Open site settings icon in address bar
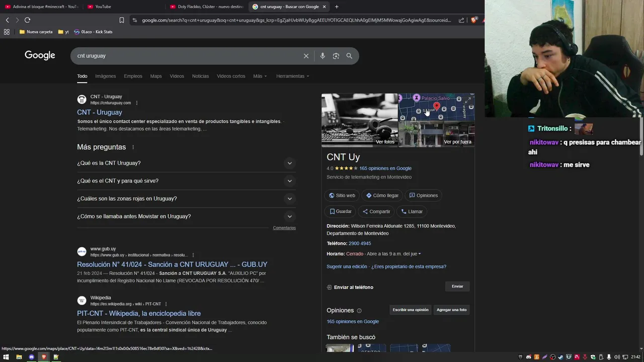Image resolution: width=644 pixels, height=362 pixels. (x=134, y=20)
